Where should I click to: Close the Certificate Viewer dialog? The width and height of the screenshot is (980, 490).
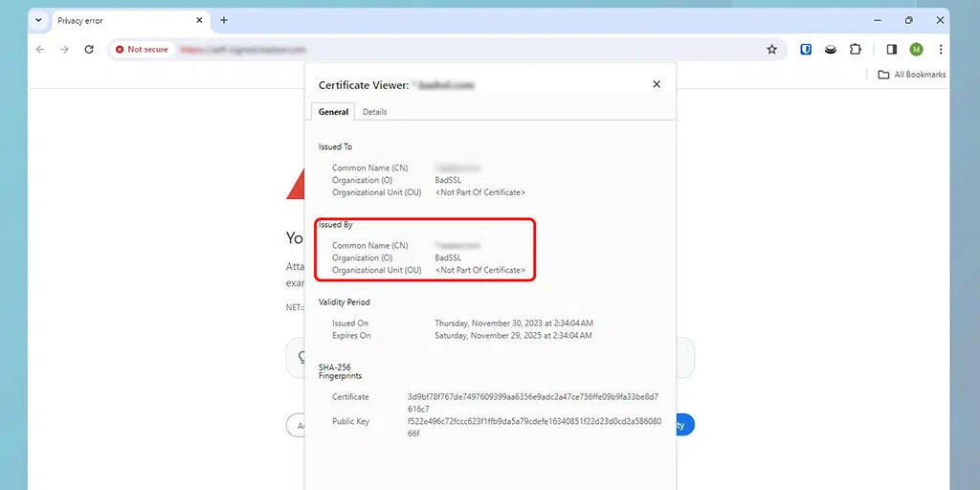click(657, 84)
